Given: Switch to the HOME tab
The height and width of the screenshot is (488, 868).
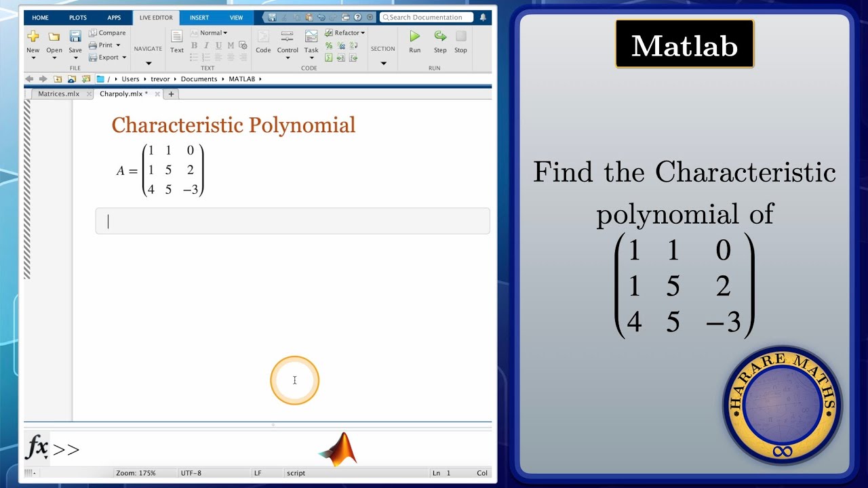Looking at the screenshot, I should (40, 18).
